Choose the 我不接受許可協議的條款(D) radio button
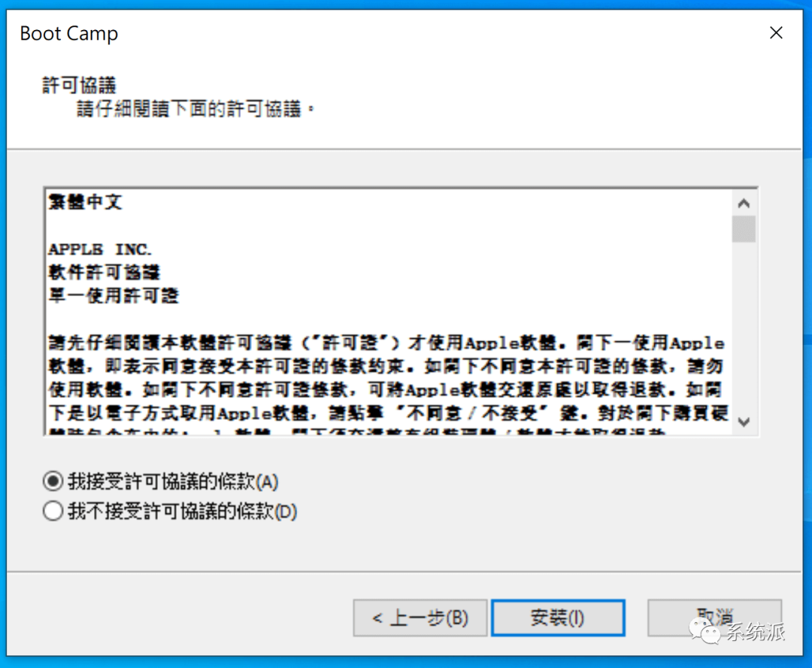Viewport: 812px width, 668px height. (x=53, y=511)
